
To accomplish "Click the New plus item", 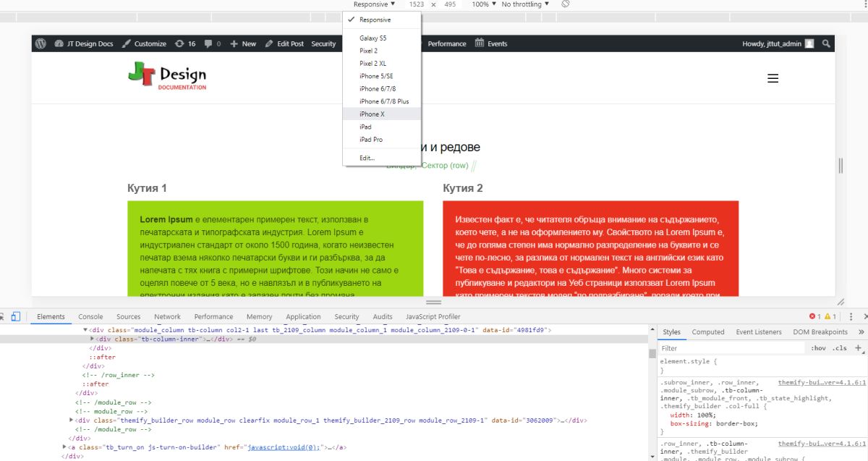I will 243,43.
